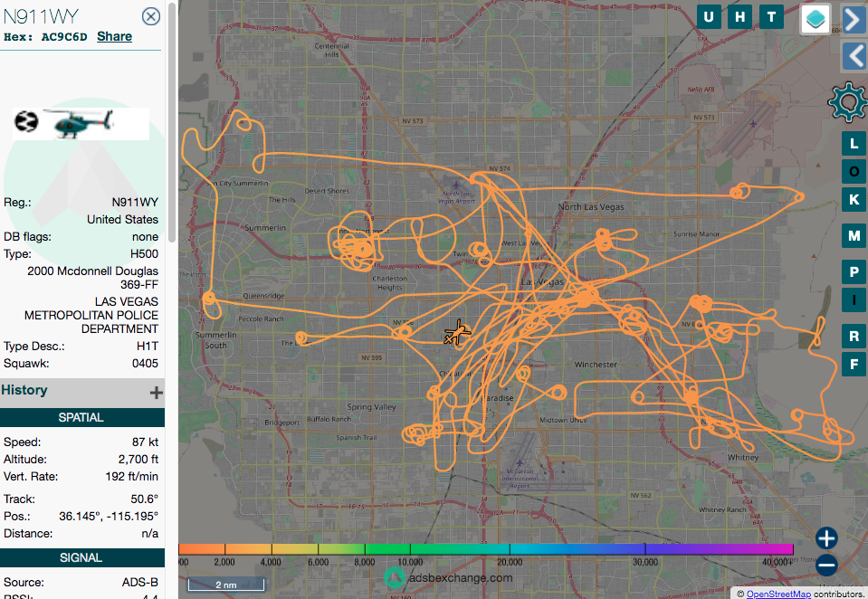Click the North Las Vegas map label
This screenshot has height=599, width=868.
591,206
